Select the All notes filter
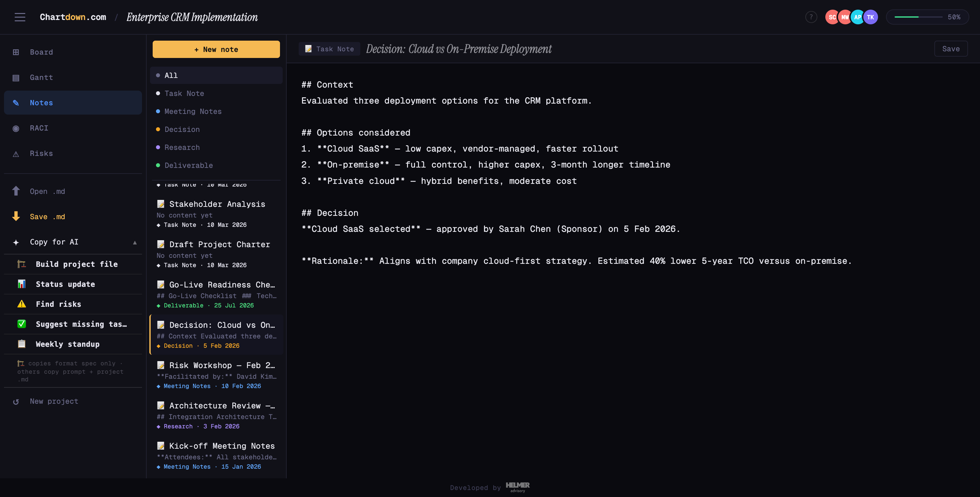The image size is (980, 497). 170,75
